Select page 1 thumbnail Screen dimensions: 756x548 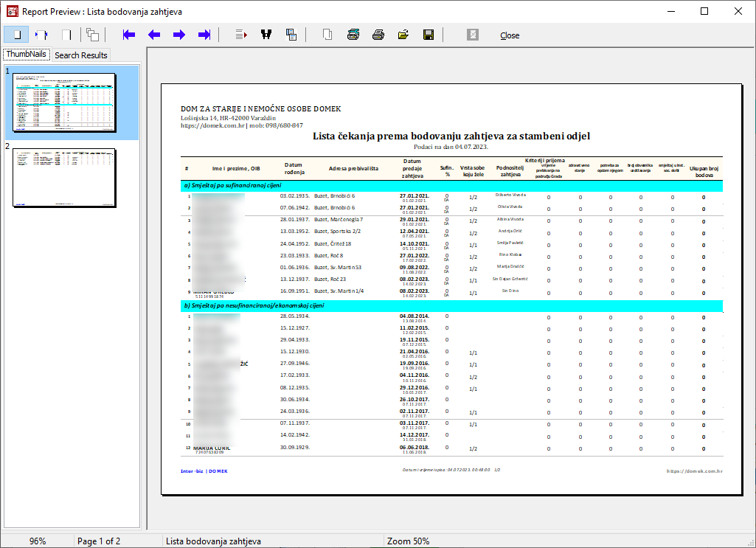coord(63,102)
